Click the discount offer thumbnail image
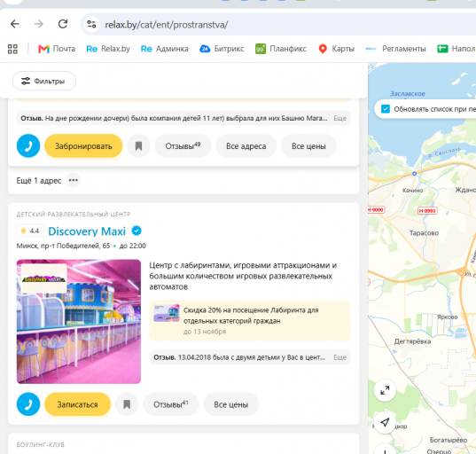The image size is (476, 454). pos(167,313)
